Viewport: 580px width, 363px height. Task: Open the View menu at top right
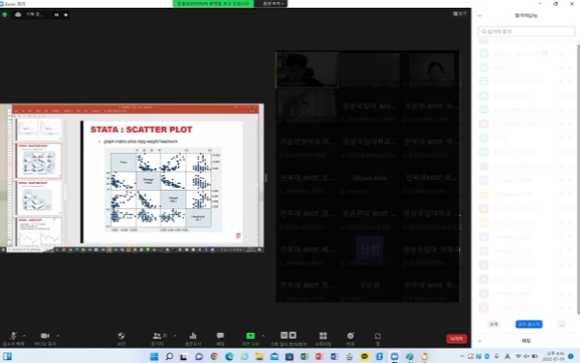click(x=460, y=14)
